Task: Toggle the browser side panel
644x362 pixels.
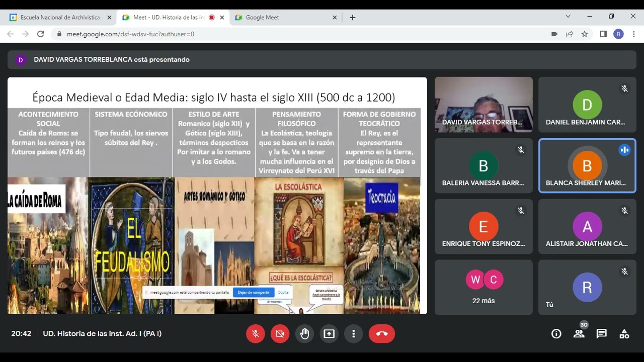Action: 603,34
